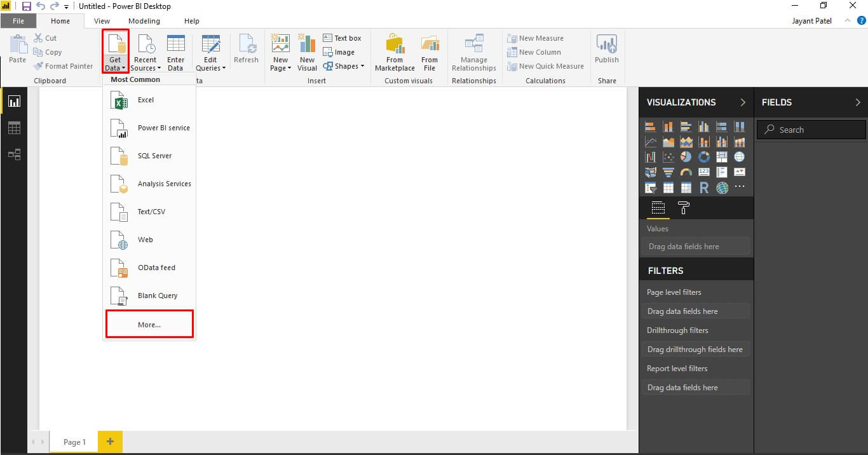Choose Power BI service data source
Image resolution: width=868 pixels, height=455 pixels.
149,128
